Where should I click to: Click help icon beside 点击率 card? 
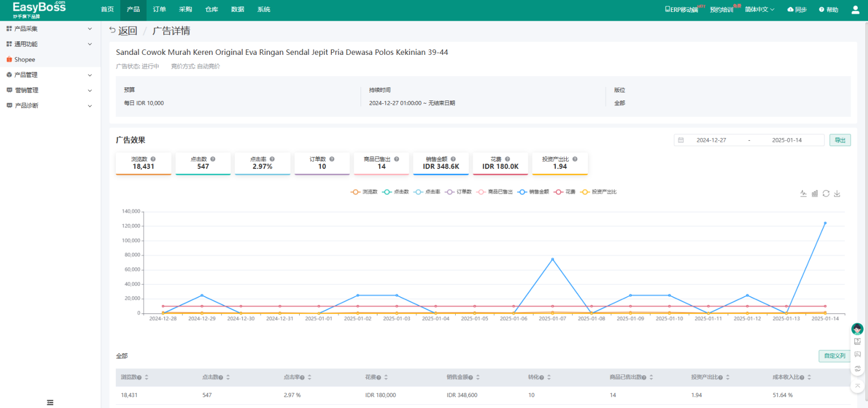click(272, 159)
